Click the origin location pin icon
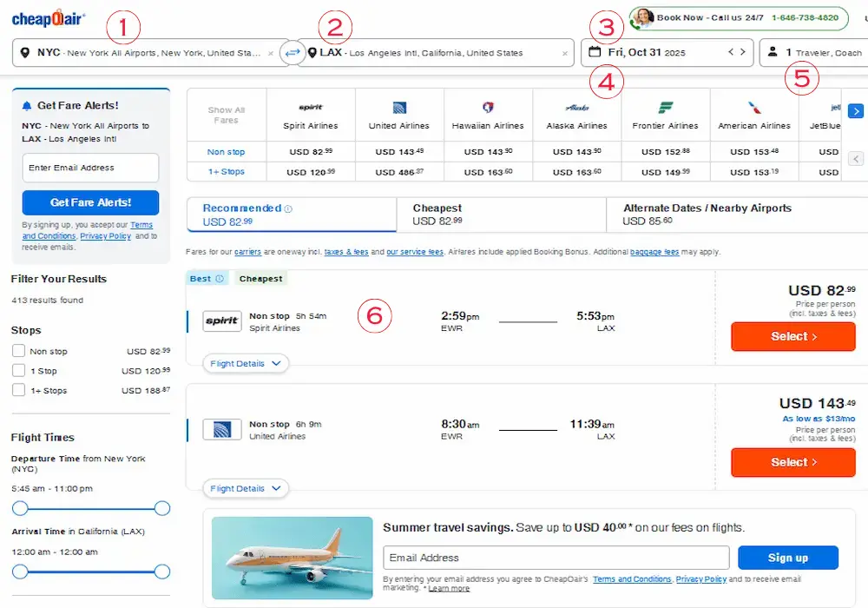Screen dimensions: 868x608 pyautogui.click(x=25, y=53)
